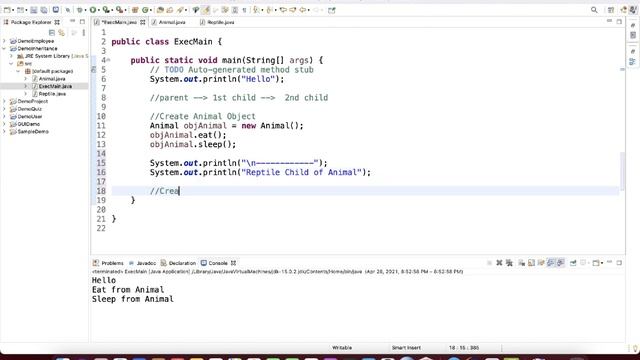Image resolution: width=640 pixels, height=360 pixels.
Task: Toggle fold marker on line 4
Action: pos(108,60)
